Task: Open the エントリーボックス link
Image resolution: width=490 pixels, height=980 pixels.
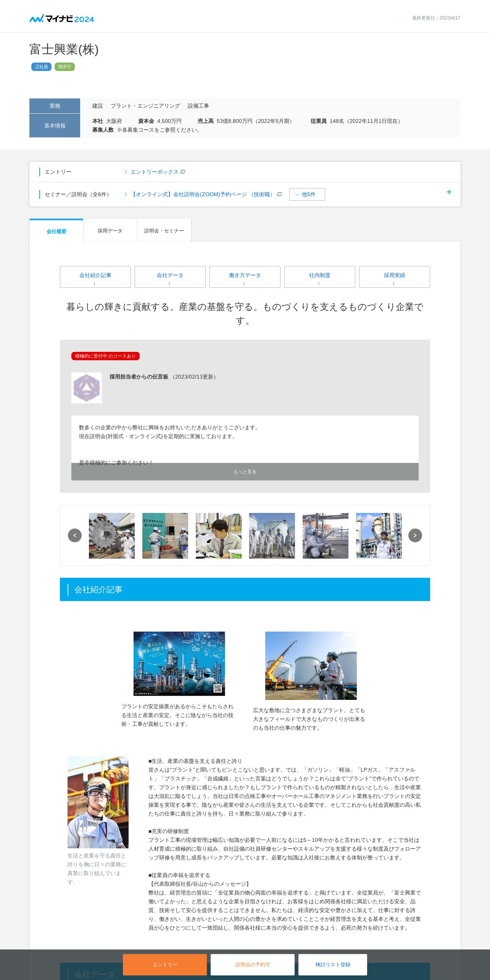Action: [154, 172]
